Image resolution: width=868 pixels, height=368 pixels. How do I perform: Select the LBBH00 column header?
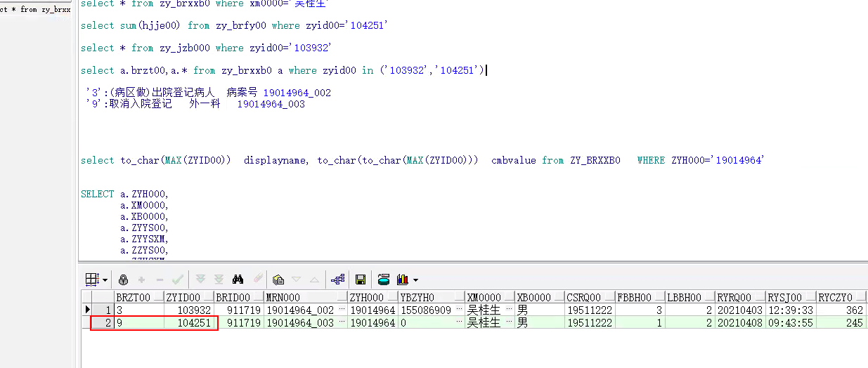click(x=689, y=298)
